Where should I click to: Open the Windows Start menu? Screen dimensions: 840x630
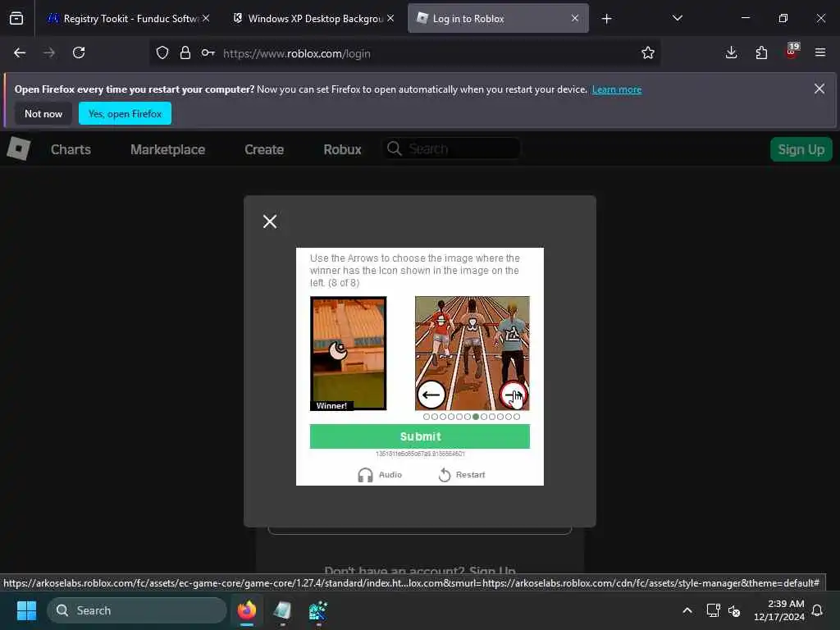coord(26,610)
